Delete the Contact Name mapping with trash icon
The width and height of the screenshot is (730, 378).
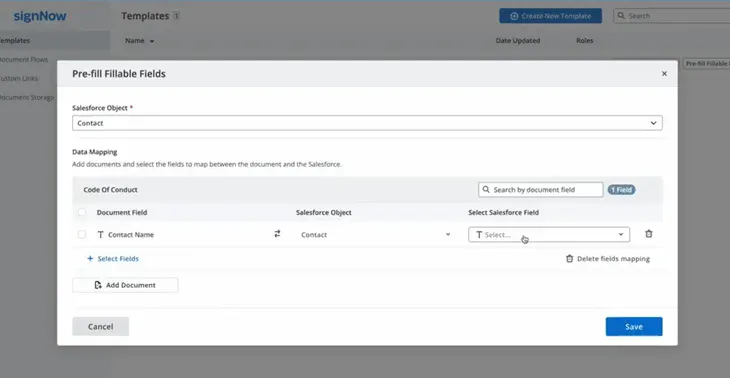click(x=649, y=234)
